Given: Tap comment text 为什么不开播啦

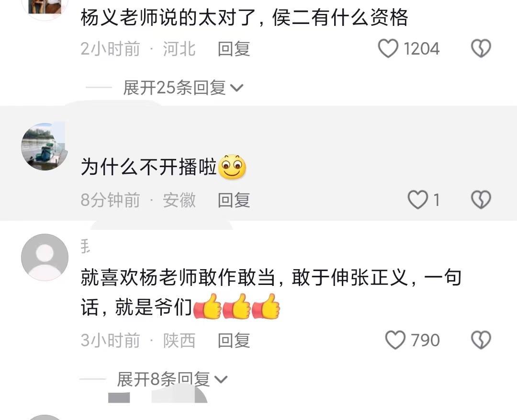Looking at the screenshot, I should pos(149,167).
